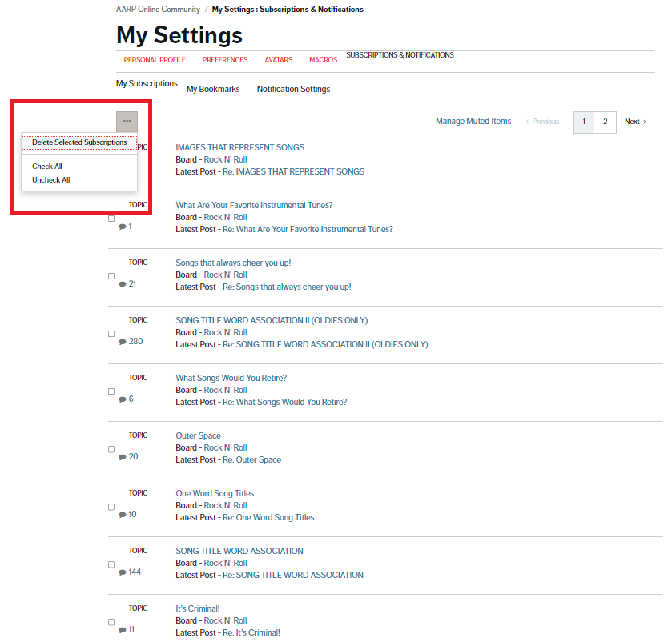
Task: Click the three-dots subscription options button
Action: [x=127, y=121]
